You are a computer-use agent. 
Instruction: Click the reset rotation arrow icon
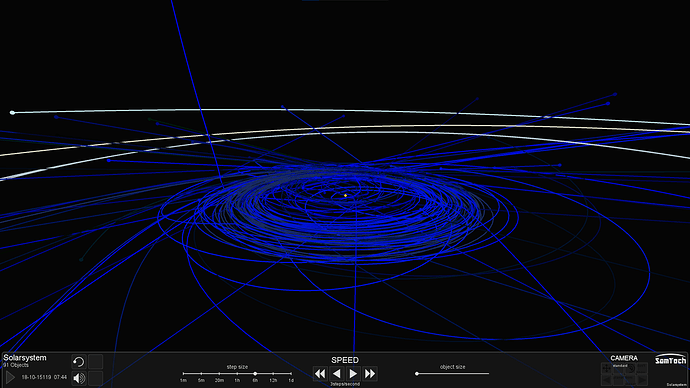click(78, 362)
